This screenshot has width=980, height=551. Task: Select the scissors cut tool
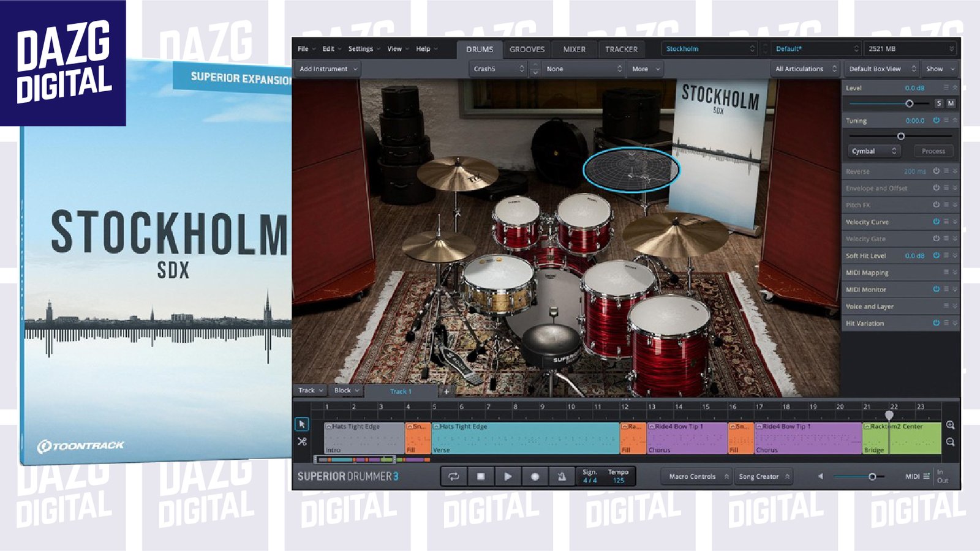pos(301,441)
